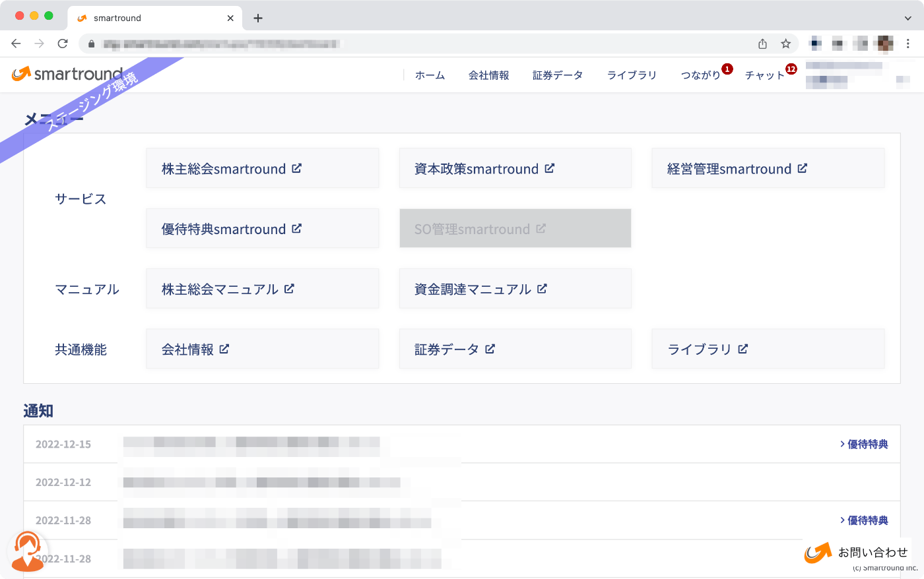
Task: Open a new browser tab with plus
Action: [x=258, y=18]
